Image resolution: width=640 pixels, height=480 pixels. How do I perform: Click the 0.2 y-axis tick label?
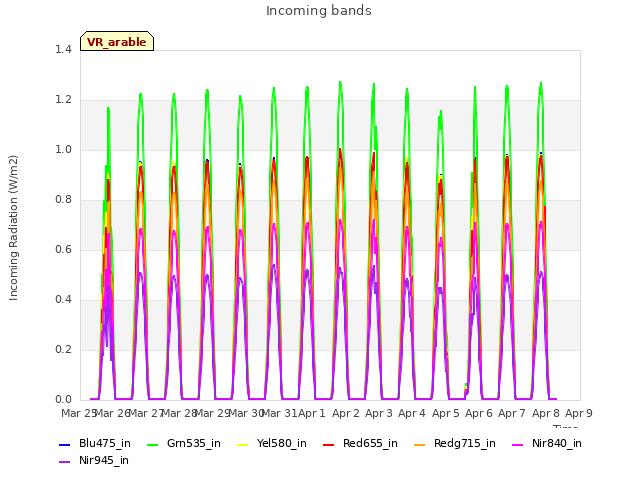coord(63,349)
